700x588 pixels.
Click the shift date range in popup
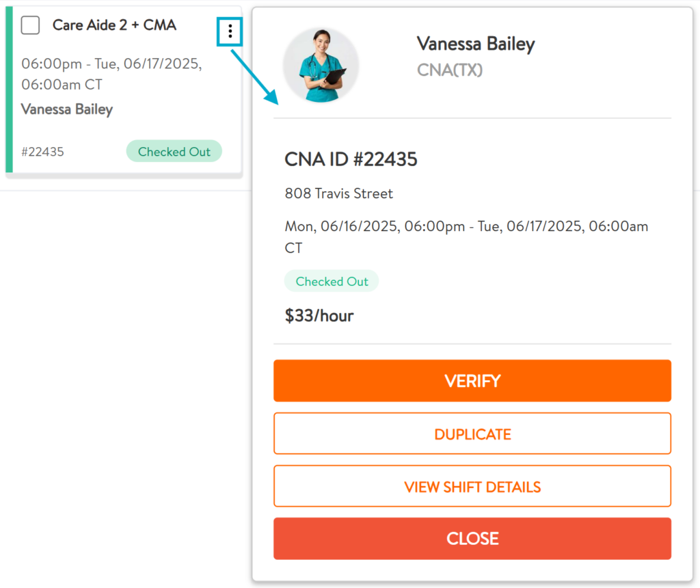click(466, 237)
